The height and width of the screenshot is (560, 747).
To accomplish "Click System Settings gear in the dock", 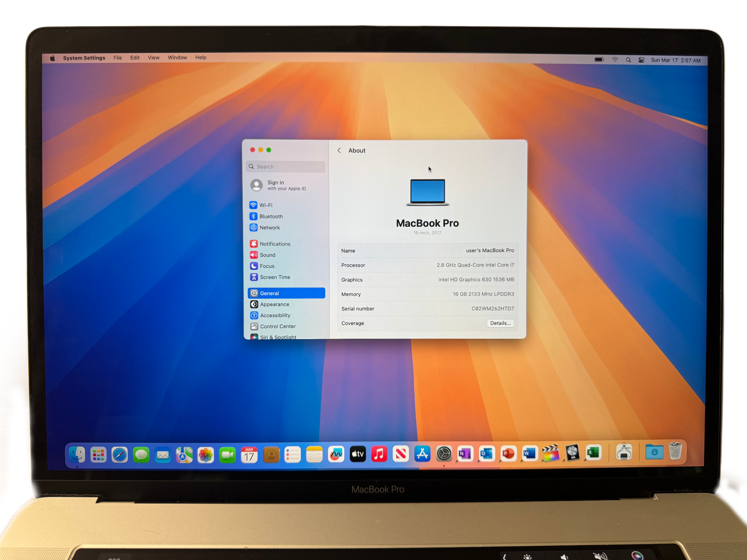I will pos(444,454).
